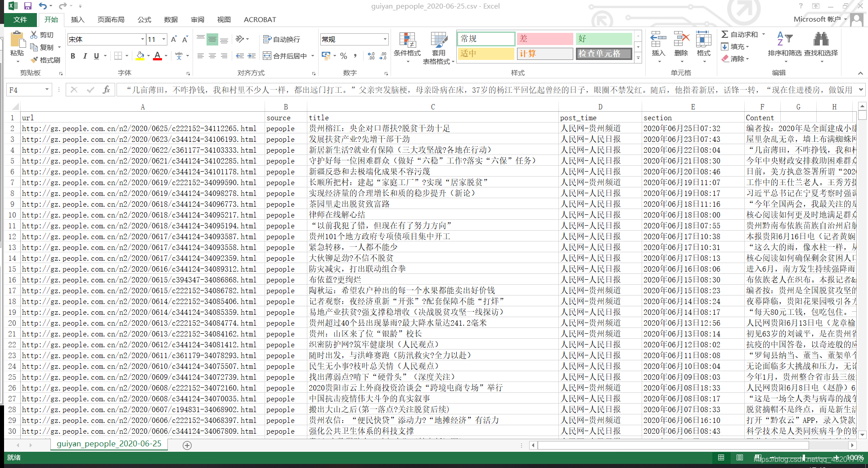Open number format dropdown (常规)

(x=385, y=39)
